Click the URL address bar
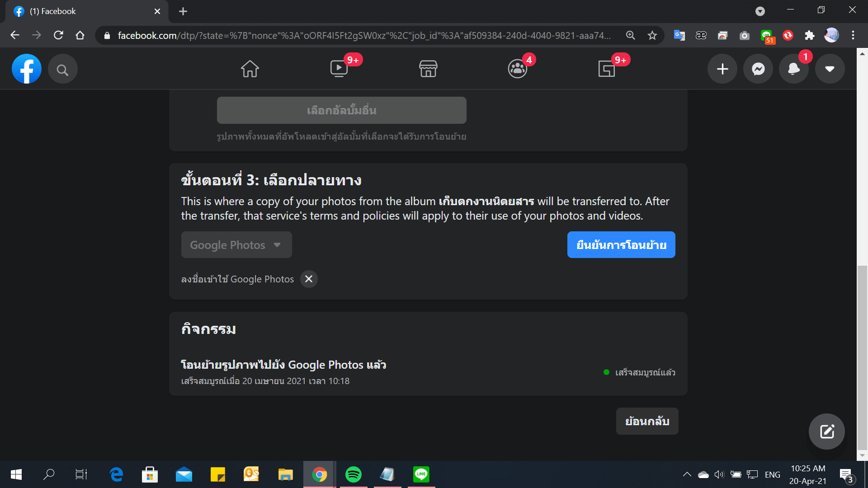Viewport: 868px width, 488px height. (364, 35)
